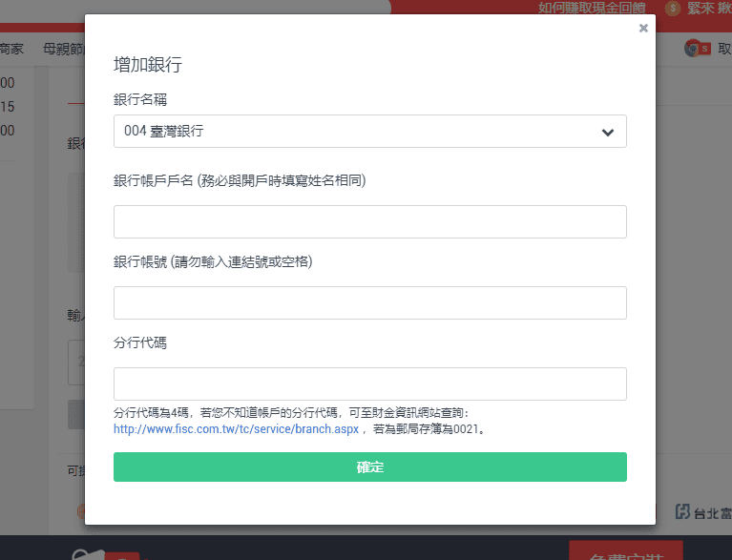Open the 母親節 menu item behind dialog
This screenshot has height=560, width=732.
click(x=64, y=49)
